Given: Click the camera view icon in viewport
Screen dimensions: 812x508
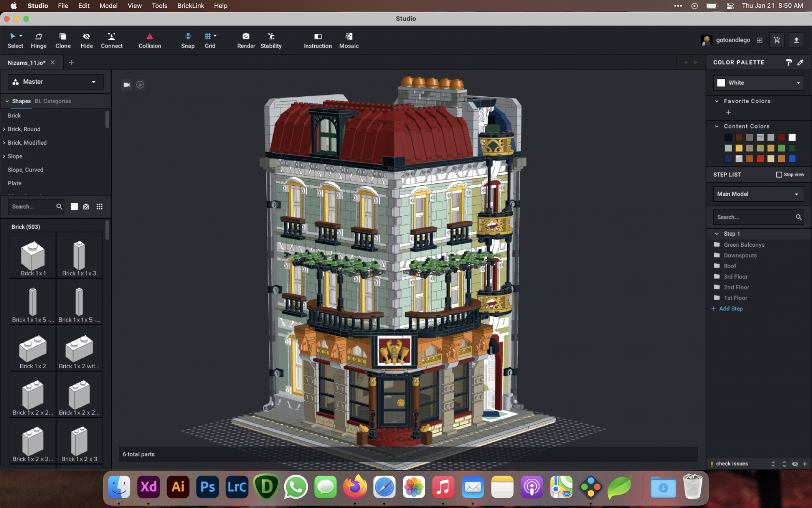Looking at the screenshot, I should pyautogui.click(x=127, y=85).
